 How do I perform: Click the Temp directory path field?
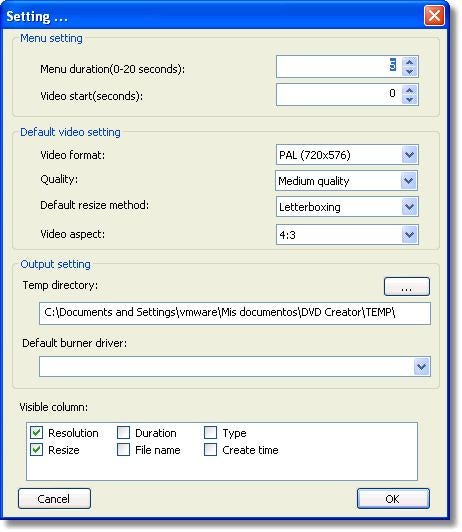coord(235,313)
